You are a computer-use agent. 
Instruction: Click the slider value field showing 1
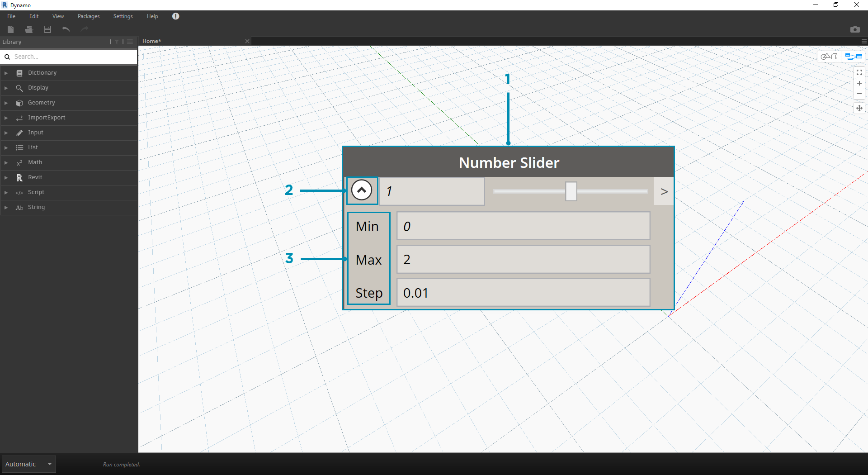(432, 191)
